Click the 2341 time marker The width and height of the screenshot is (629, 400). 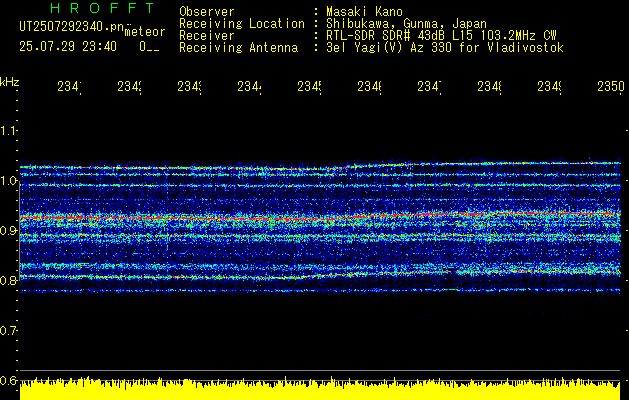69,87
